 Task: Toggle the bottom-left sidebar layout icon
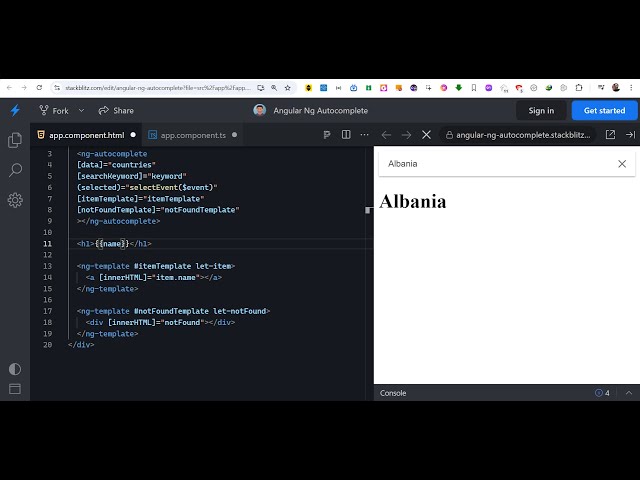click(15, 389)
